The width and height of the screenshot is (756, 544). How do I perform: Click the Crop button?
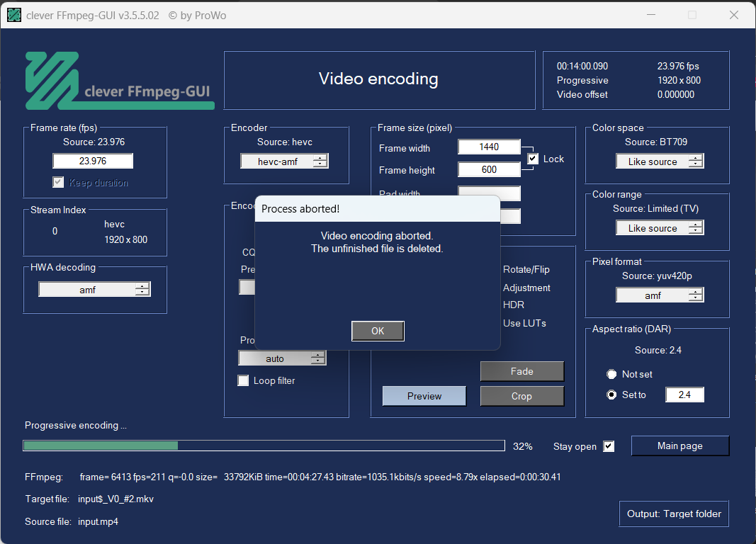coord(521,396)
